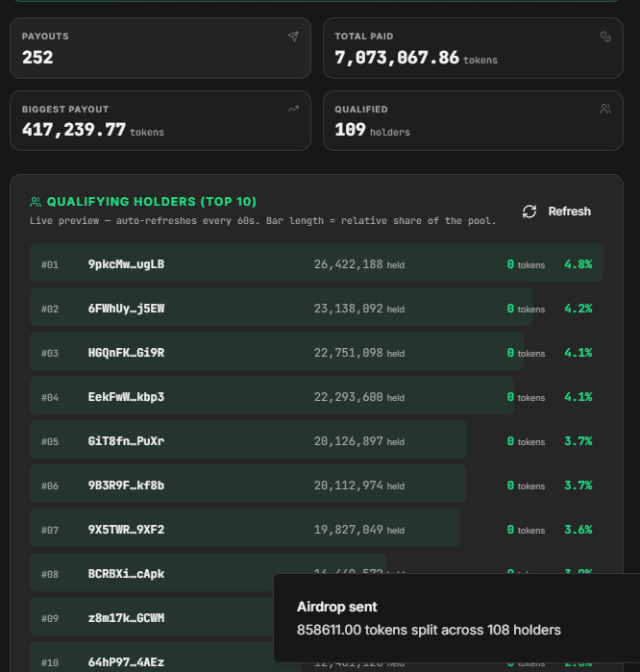Click the coins icon in Total Paid card

pyautogui.click(x=604, y=37)
